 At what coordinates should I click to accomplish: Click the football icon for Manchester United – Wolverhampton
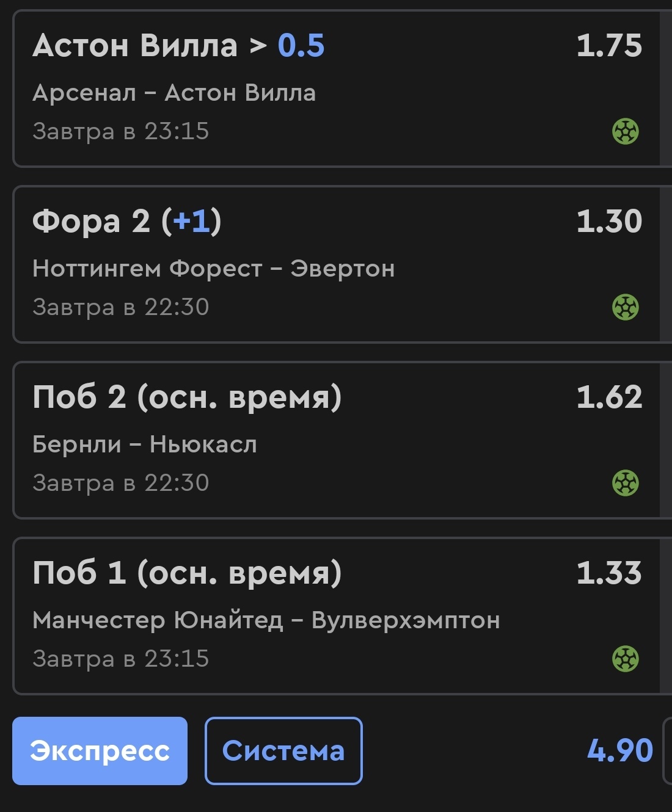[625, 659]
